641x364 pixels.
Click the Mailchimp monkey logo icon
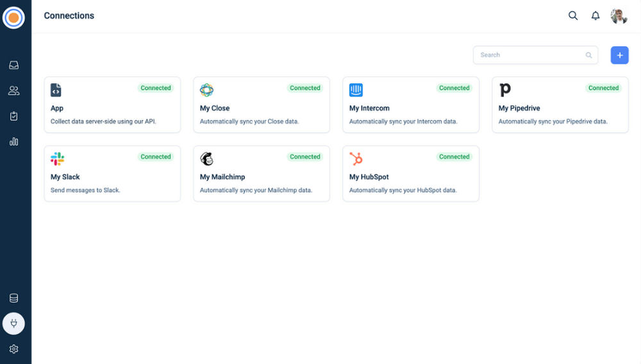click(x=206, y=159)
